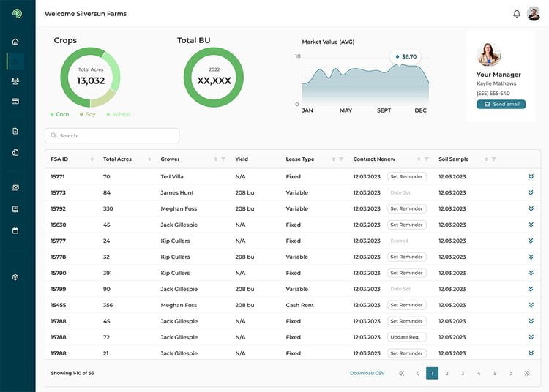Expand row details for FSA 15771
The height and width of the screenshot is (392, 549).
coord(531,176)
